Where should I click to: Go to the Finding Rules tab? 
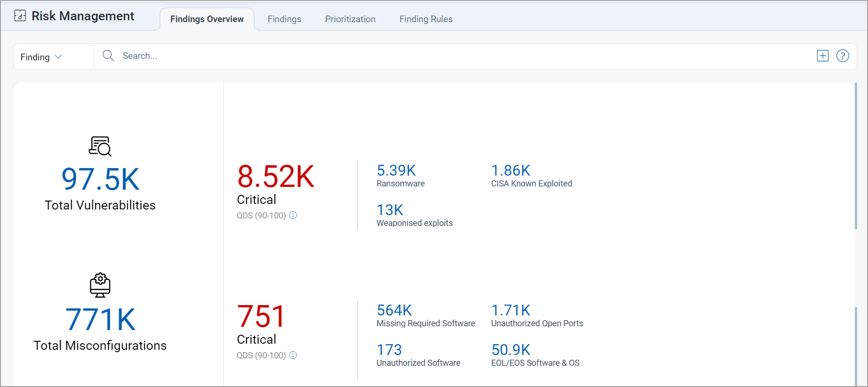(426, 19)
